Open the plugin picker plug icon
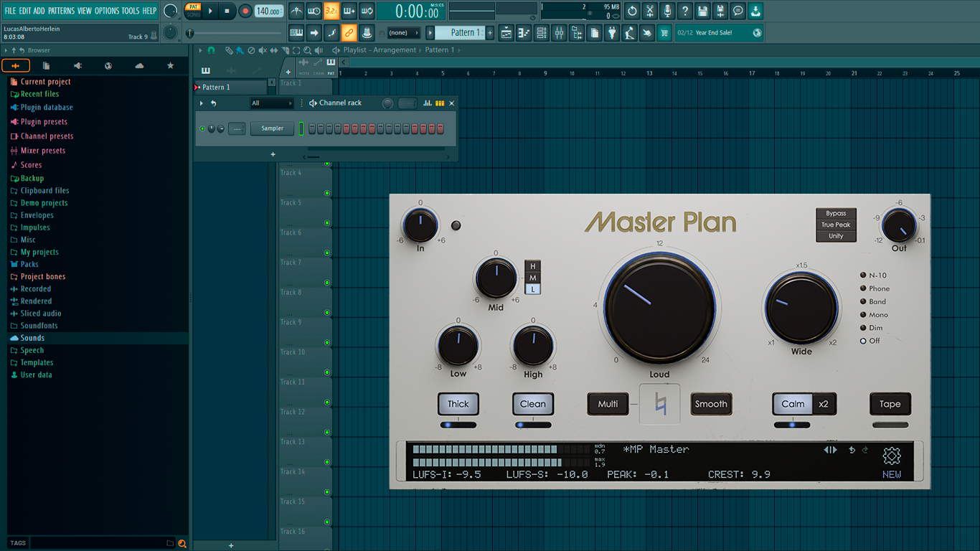The height and width of the screenshot is (551, 980). click(612, 33)
